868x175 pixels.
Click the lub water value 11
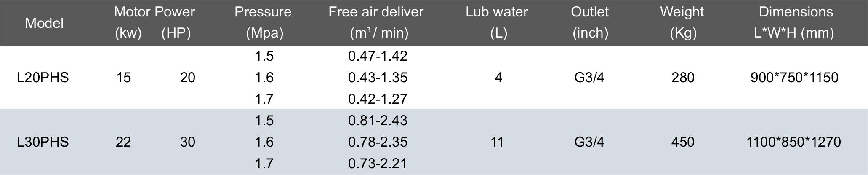497,142
